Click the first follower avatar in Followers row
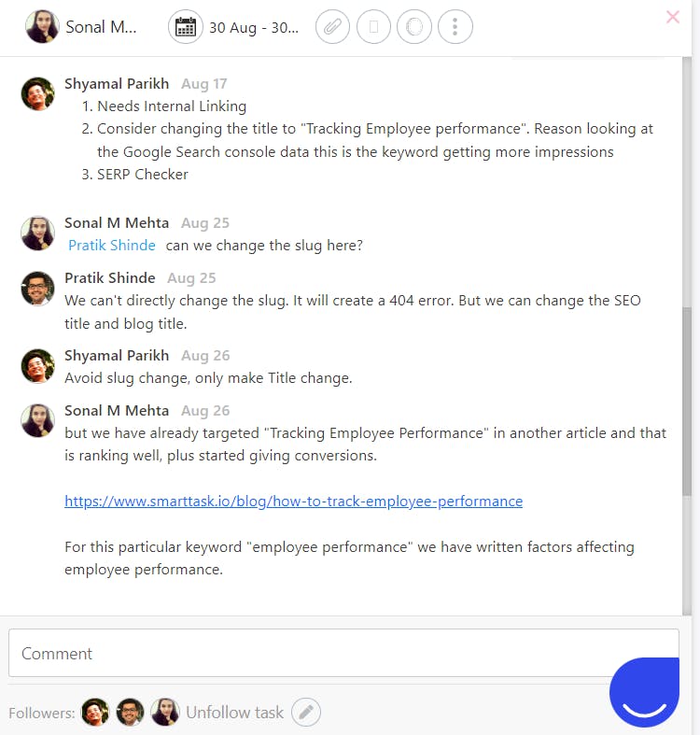 pyautogui.click(x=95, y=713)
